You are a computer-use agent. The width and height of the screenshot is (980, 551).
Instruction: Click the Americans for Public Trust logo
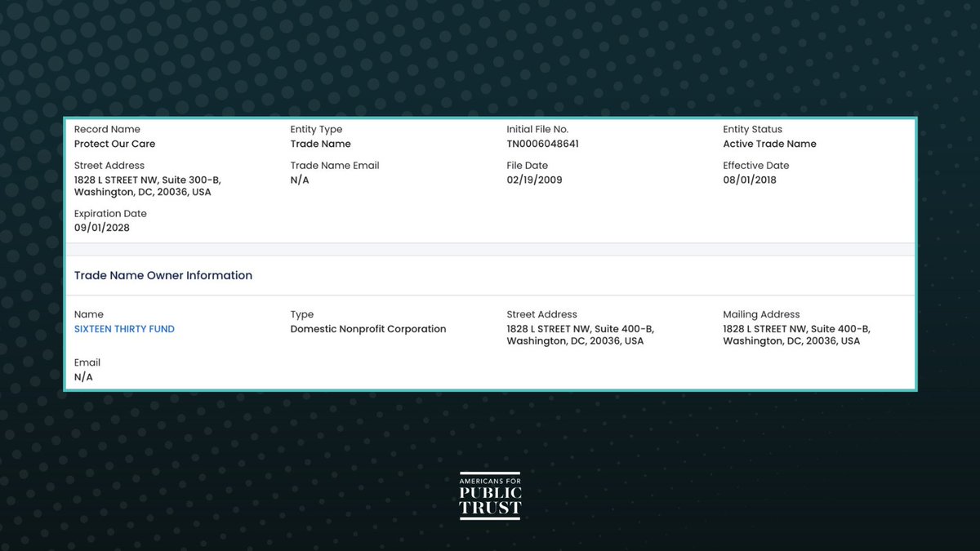coord(490,495)
